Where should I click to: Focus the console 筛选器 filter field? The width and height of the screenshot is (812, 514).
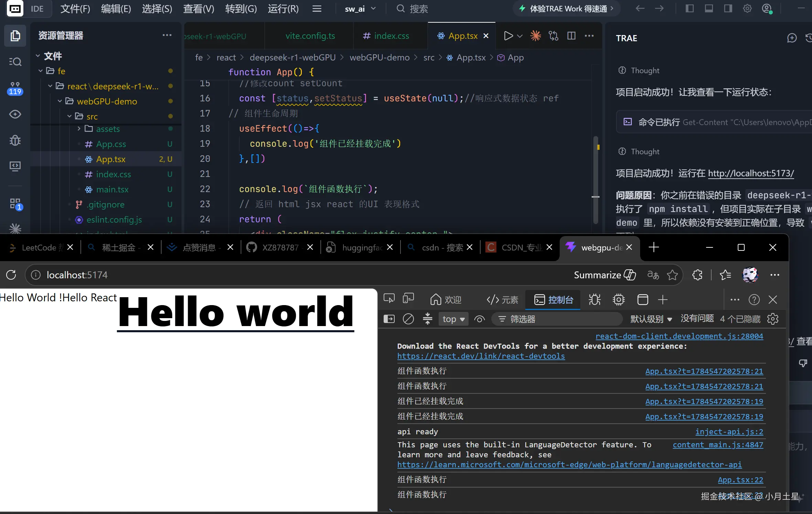point(557,319)
